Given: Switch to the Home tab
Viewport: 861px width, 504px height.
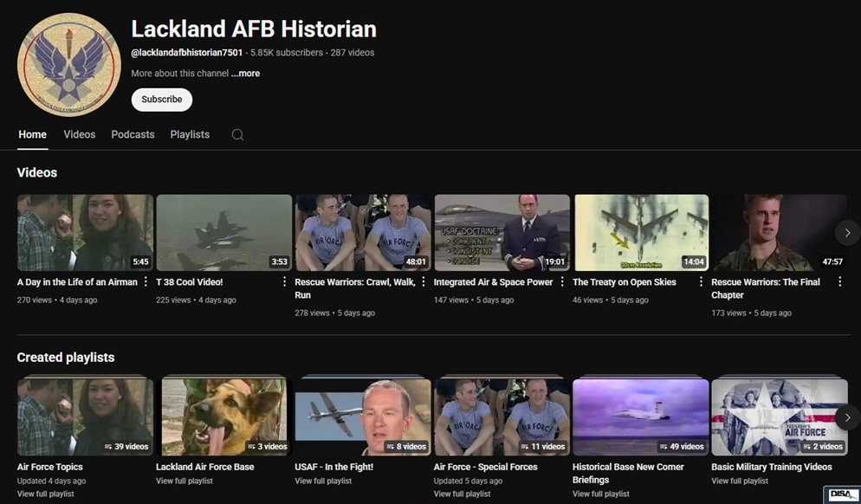Looking at the screenshot, I should (x=32, y=134).
